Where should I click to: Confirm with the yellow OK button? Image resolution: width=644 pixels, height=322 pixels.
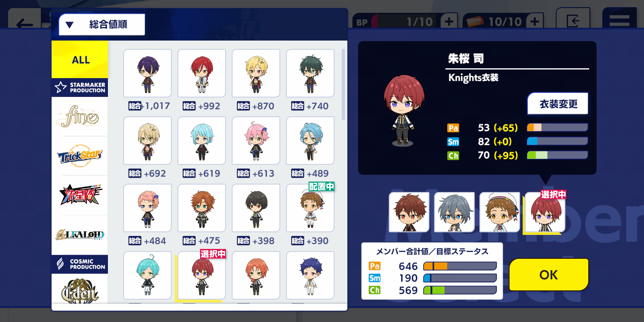[549, 274]
